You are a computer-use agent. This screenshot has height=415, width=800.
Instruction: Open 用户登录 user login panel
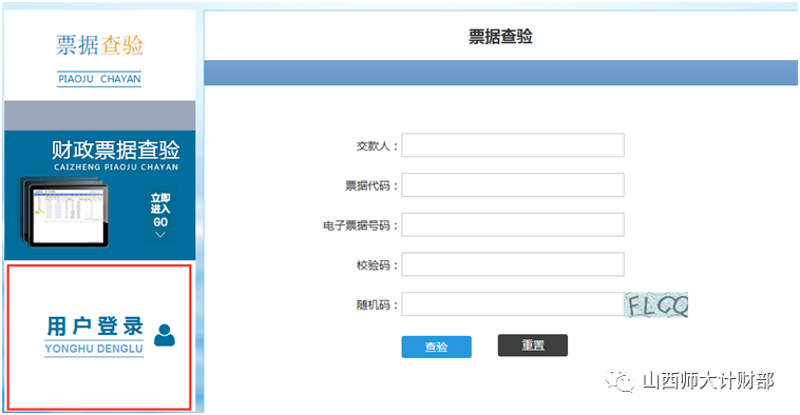pos(99,337)
